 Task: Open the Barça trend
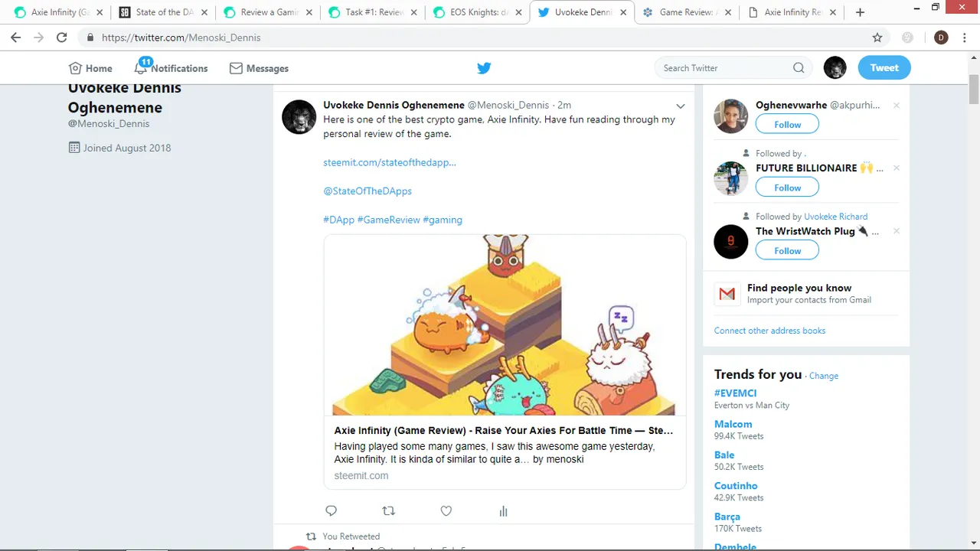tap(727, 517)
